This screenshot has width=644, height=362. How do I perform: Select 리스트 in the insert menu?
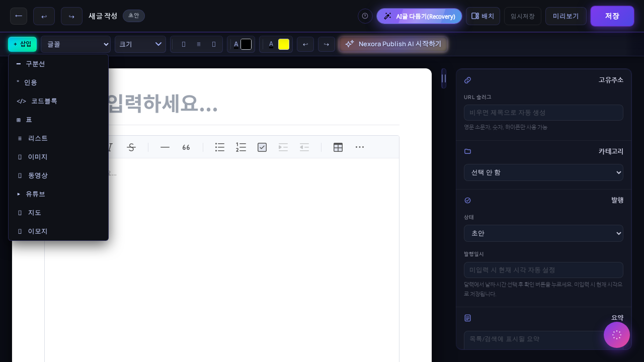coord(58,138)
